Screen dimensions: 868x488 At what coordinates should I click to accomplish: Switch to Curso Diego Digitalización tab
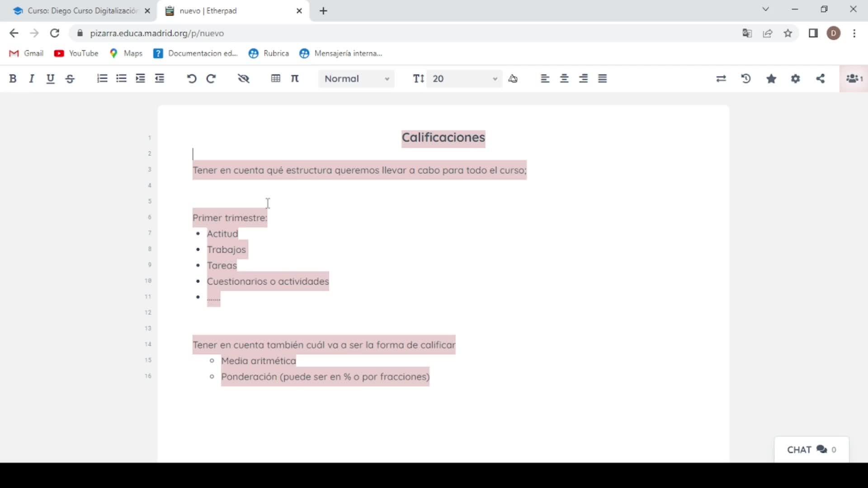tap(77, 11)
